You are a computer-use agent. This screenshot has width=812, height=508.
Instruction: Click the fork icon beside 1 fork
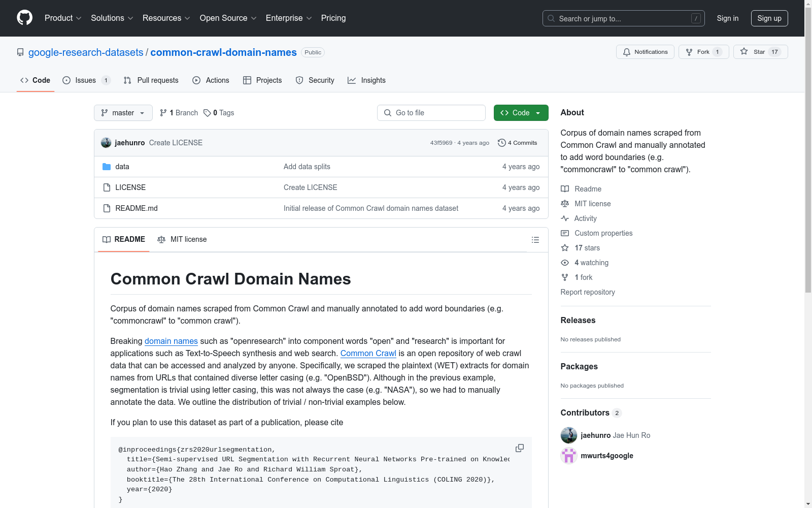[x=565, y=277]
